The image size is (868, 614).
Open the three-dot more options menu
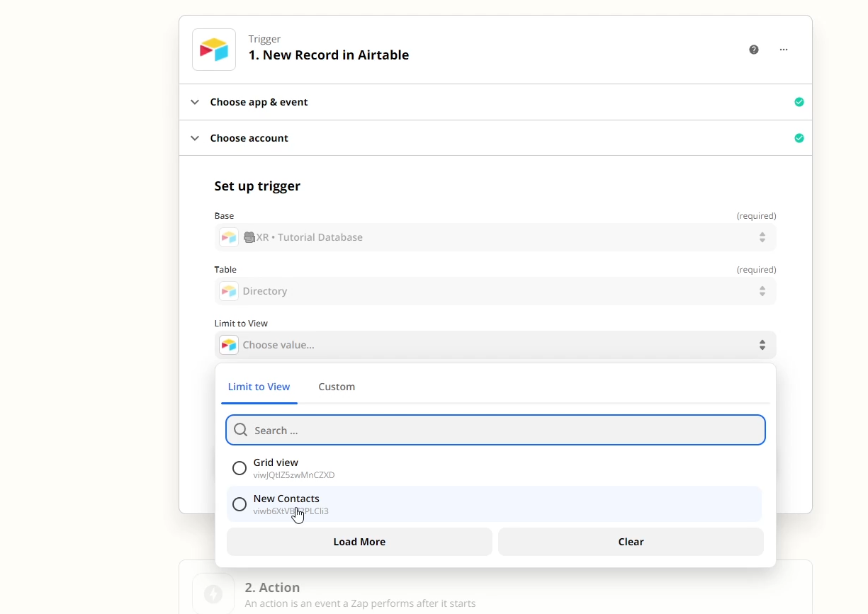click(x=784, y=50)
